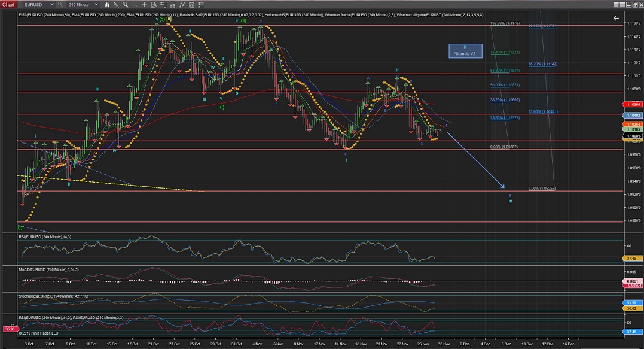Click the zoom out magnifier icon

pos(135,4)
